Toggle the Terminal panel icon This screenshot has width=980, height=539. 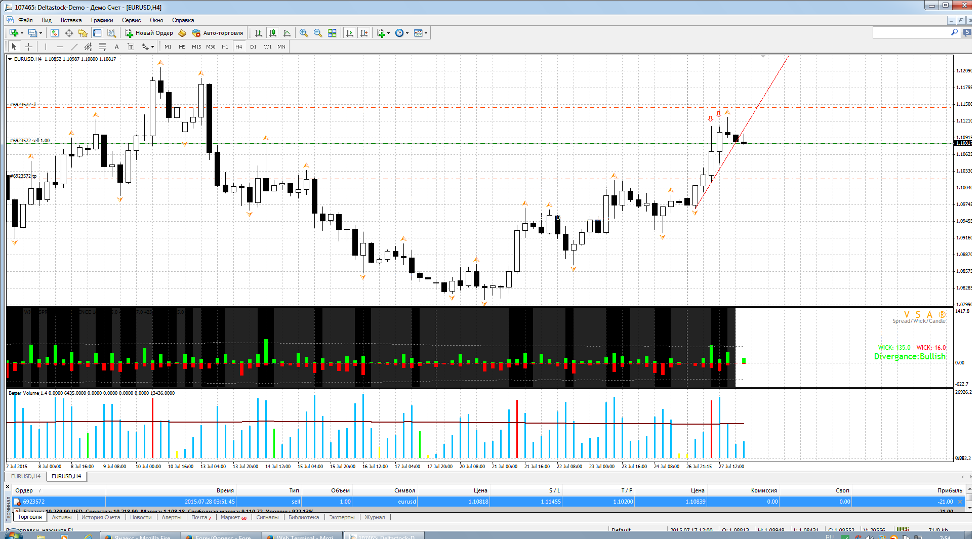pos(97,33)
